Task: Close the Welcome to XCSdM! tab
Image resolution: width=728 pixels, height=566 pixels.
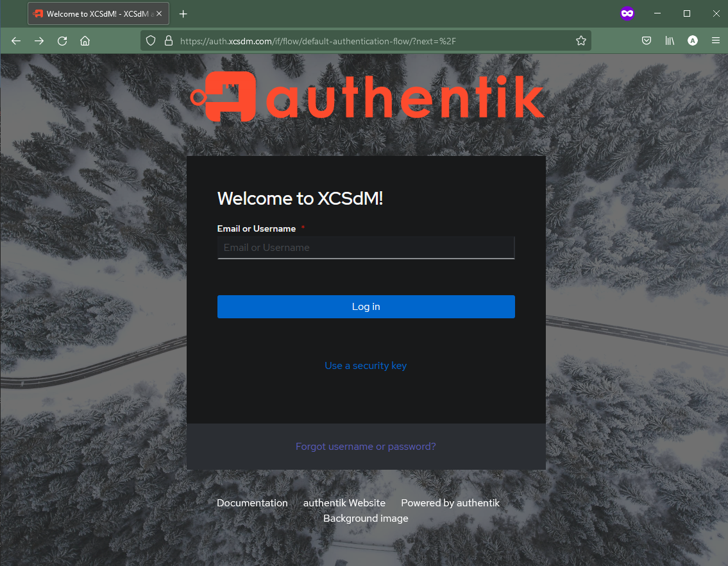Action: pos(159,14)
